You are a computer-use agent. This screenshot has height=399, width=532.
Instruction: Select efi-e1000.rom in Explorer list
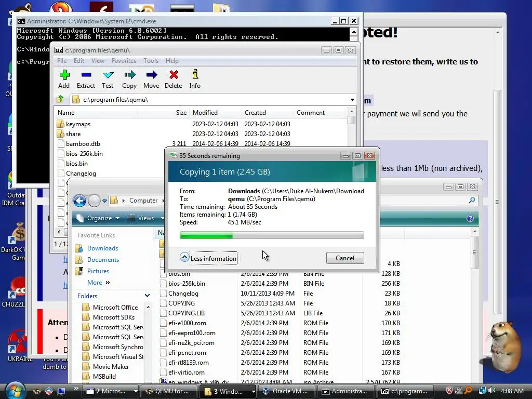[x=187, y=323]
